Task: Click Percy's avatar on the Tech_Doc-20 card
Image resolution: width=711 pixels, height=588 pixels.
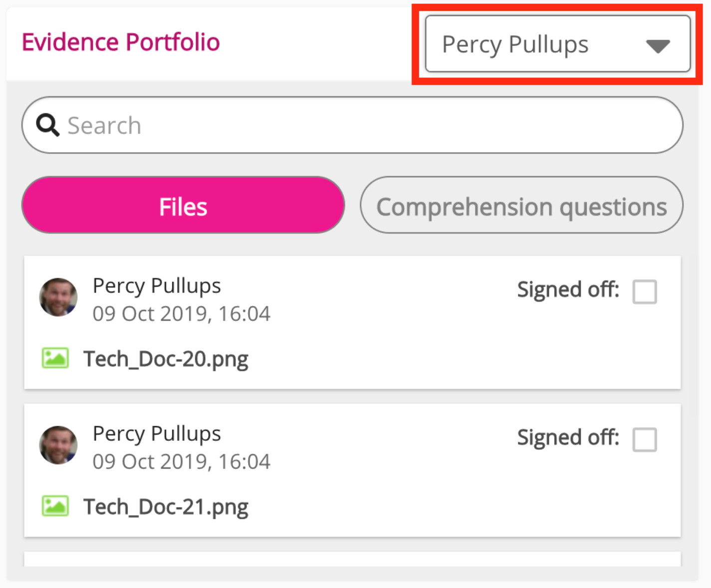Action: (58, 297)
